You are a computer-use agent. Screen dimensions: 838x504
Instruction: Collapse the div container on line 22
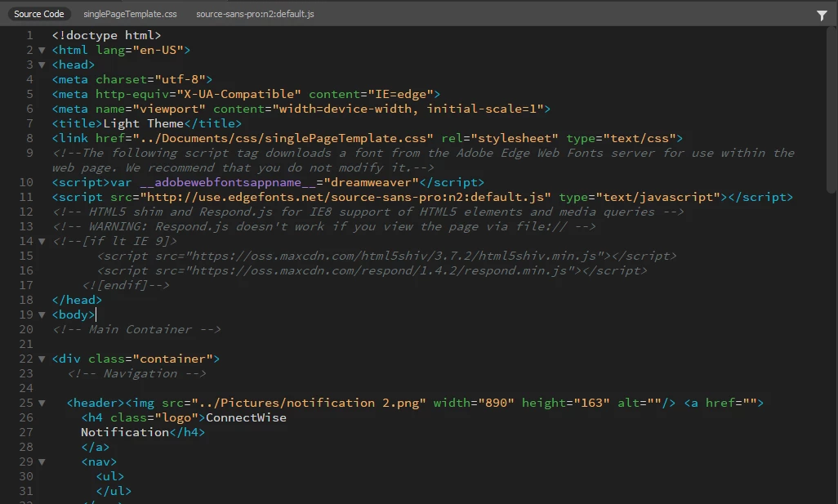point(42,359)
